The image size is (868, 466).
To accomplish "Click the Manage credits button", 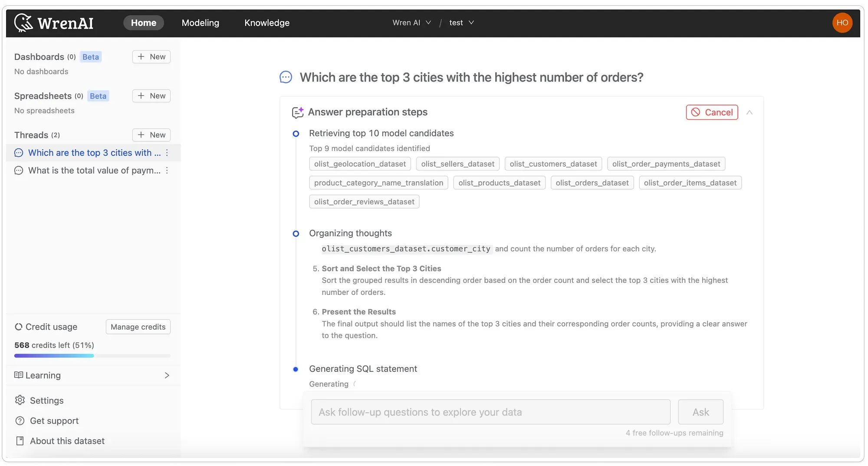I will click(x=138, y=327).
